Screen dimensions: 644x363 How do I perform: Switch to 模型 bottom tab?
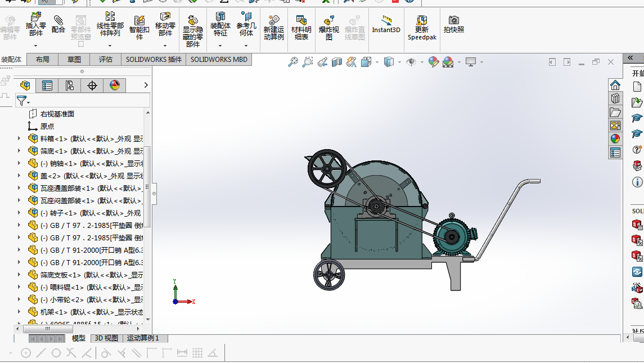pos(78,338)
